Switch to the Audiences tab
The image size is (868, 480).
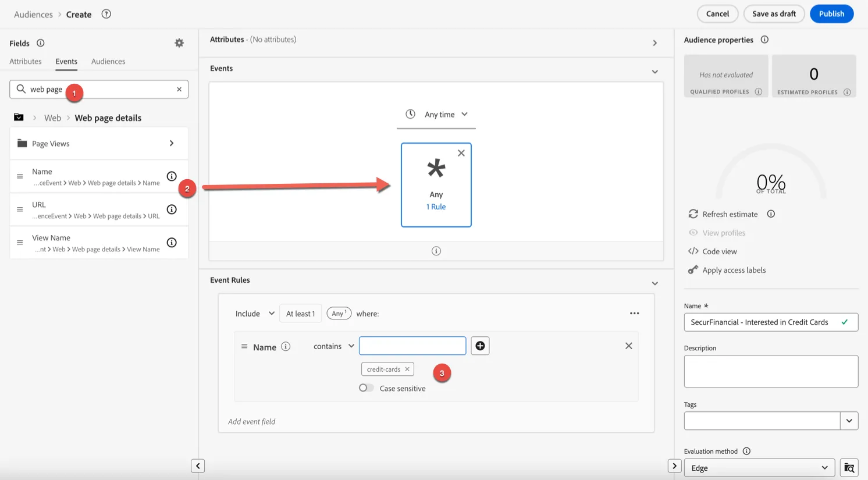108,61
